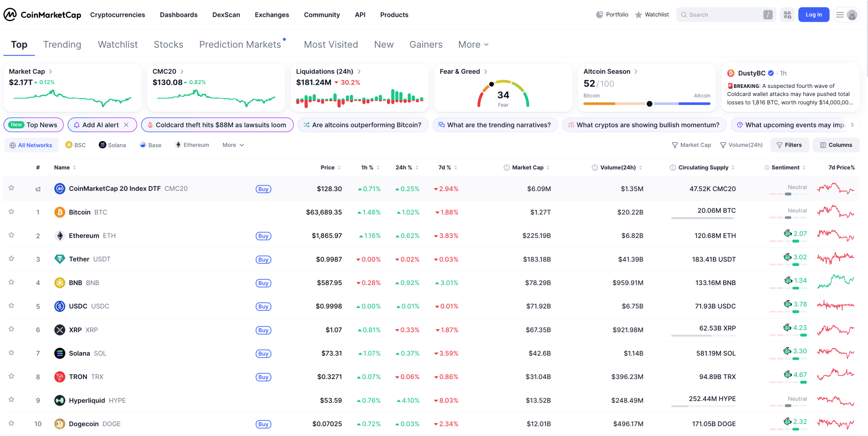Viewport: 868px width, 436px height.
Task: Ask Are altcoins outperforming Bitcoin
Action: point(363,125)
